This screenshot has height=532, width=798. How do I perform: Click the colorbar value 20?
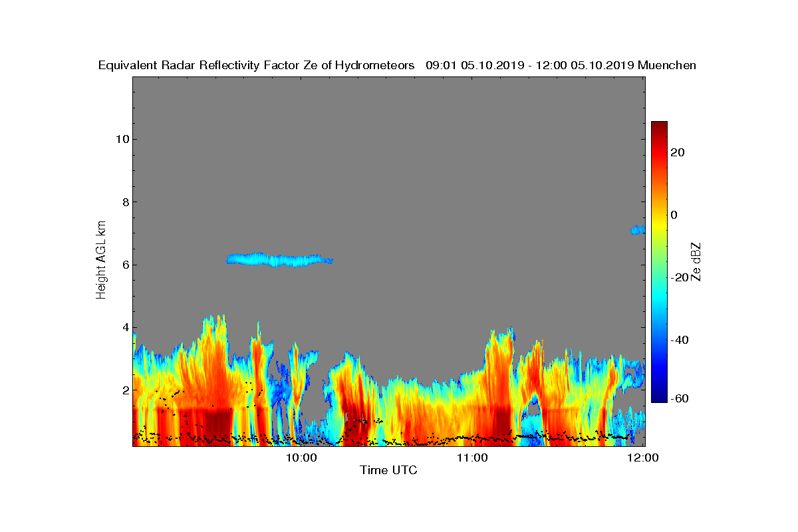click(678, 152)
